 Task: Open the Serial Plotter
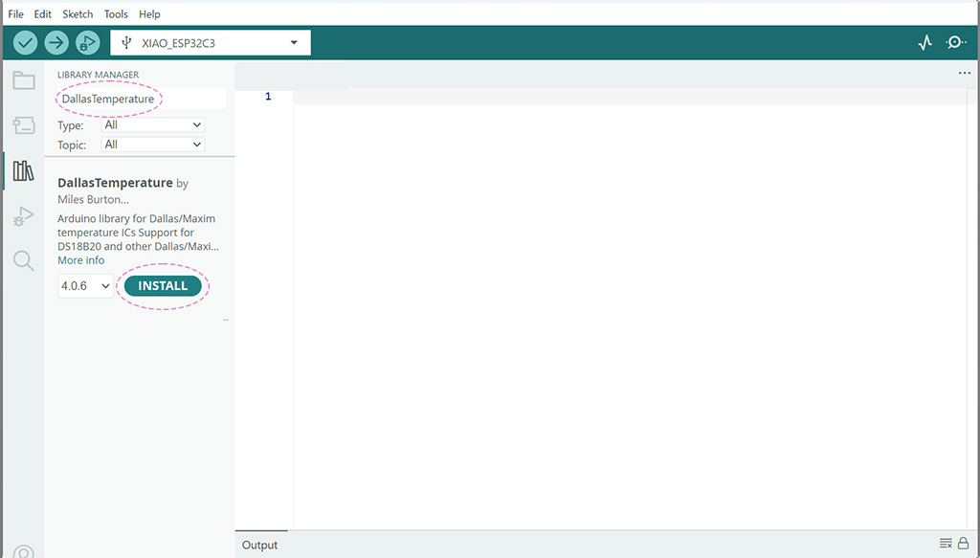click(924, 42)
